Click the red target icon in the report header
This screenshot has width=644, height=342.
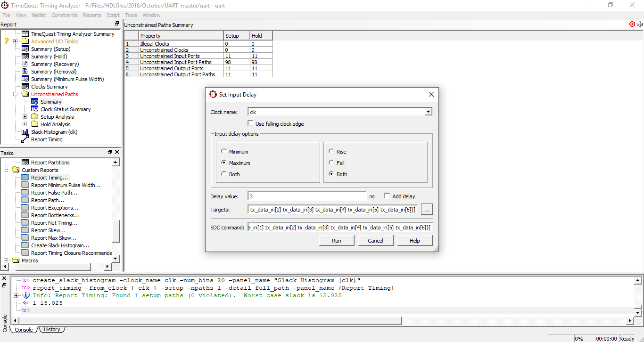click(x=632, y=24)
